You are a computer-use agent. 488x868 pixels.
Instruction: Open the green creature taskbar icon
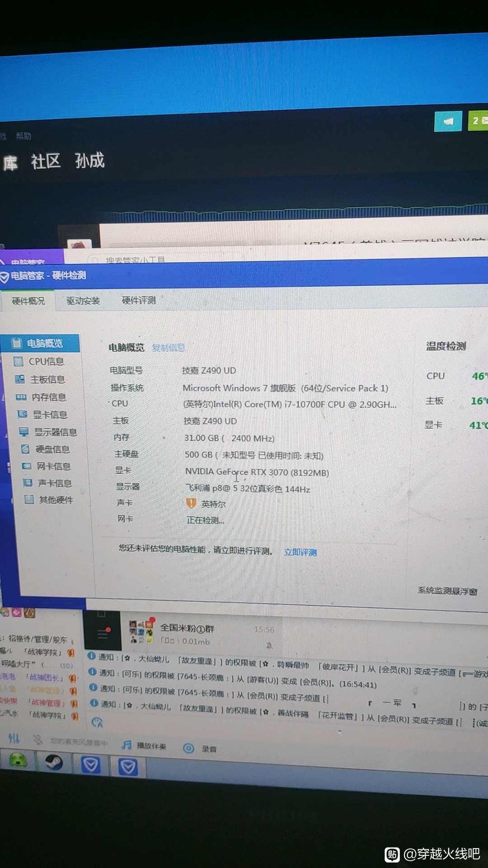point(18,760)
